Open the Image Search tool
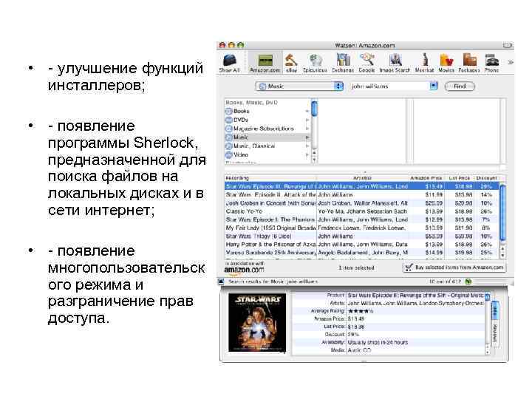Viewport: 532px width, 399px height. point(395,63)
